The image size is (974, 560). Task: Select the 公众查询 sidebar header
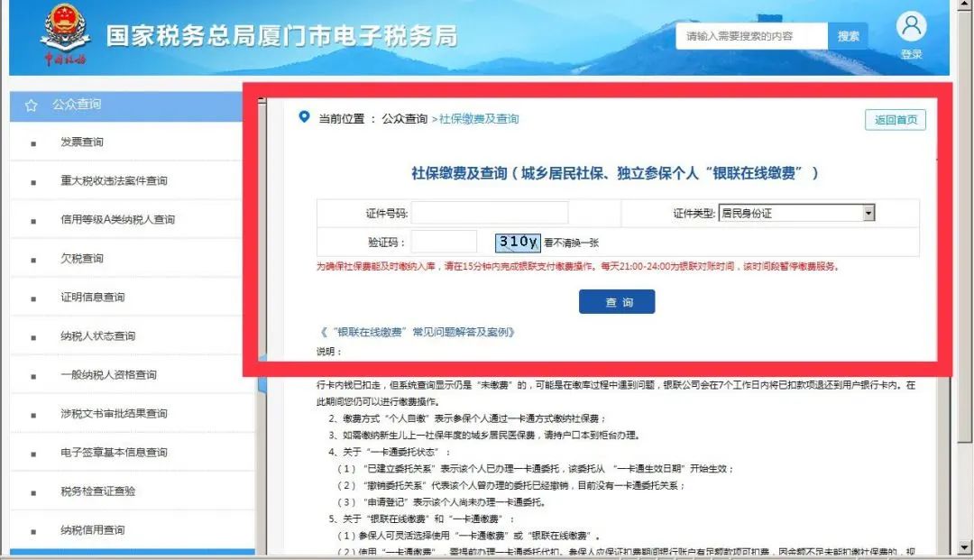tap(125, 105)
